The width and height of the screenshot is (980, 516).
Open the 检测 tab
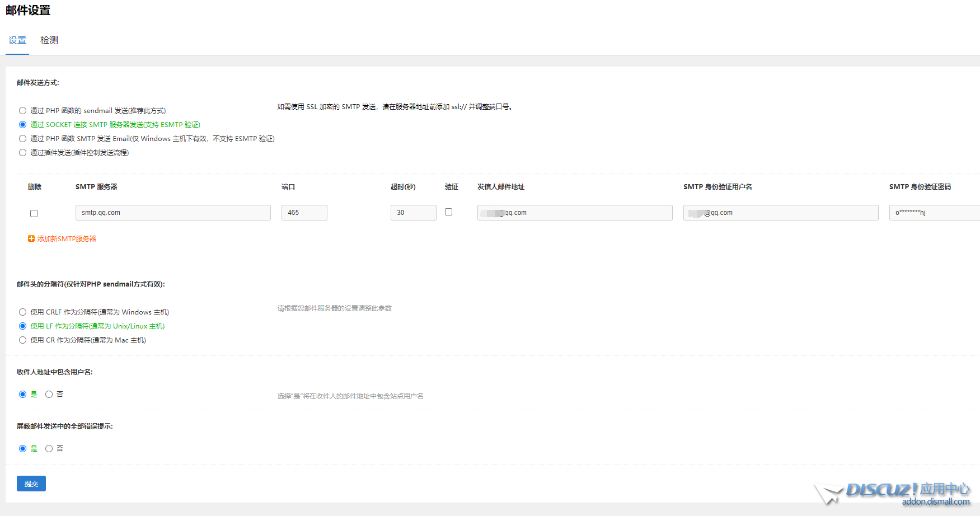coord(49,40)
